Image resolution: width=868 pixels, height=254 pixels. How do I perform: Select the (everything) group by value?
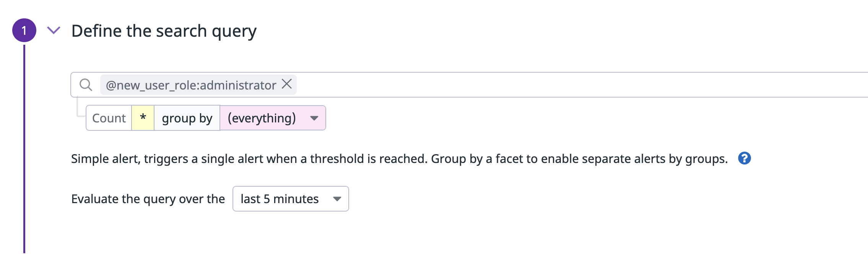(x=262, y=118)
